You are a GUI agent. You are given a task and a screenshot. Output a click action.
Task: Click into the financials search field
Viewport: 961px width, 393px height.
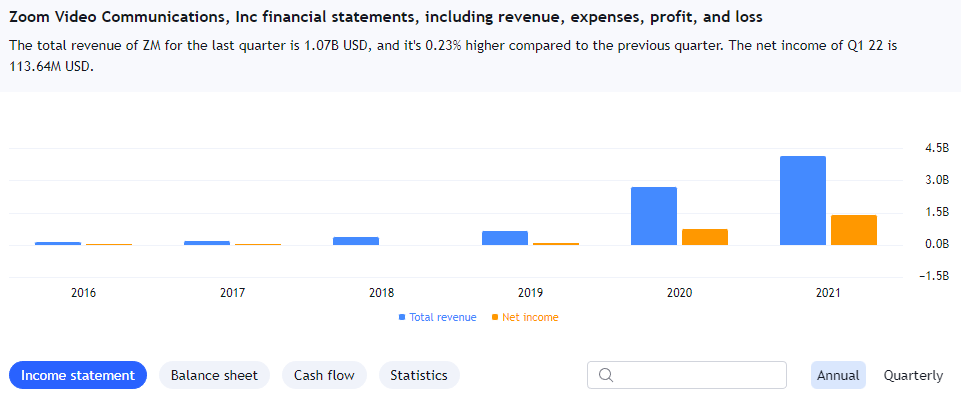686,375
